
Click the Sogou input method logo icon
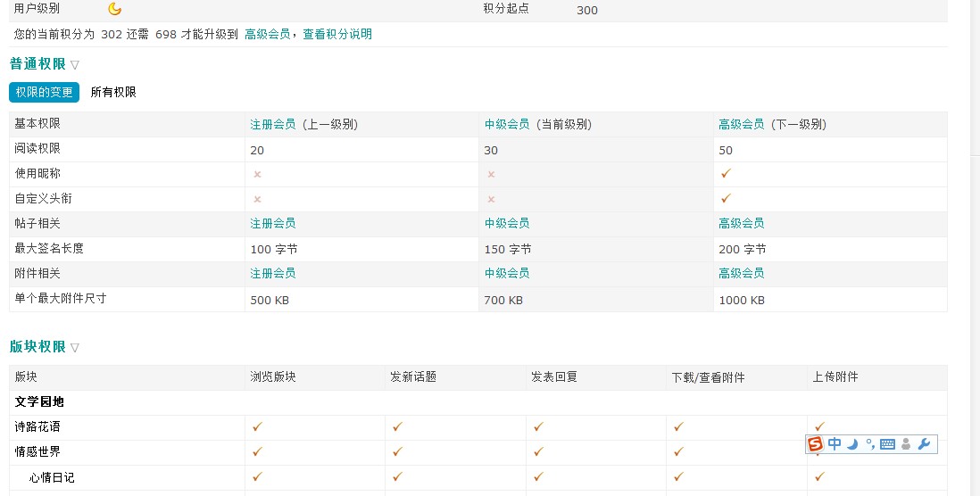816,443
